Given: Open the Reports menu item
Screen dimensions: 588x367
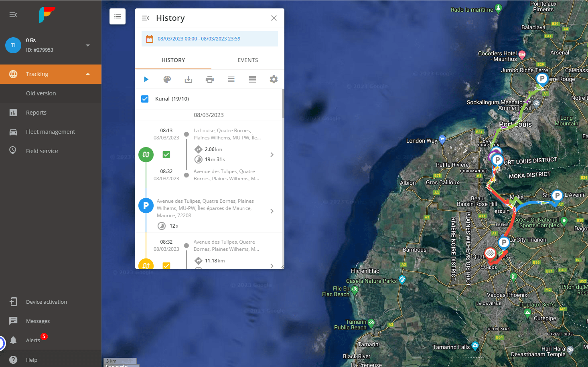Looking at the screenshot, I should [x=36, y=113].
